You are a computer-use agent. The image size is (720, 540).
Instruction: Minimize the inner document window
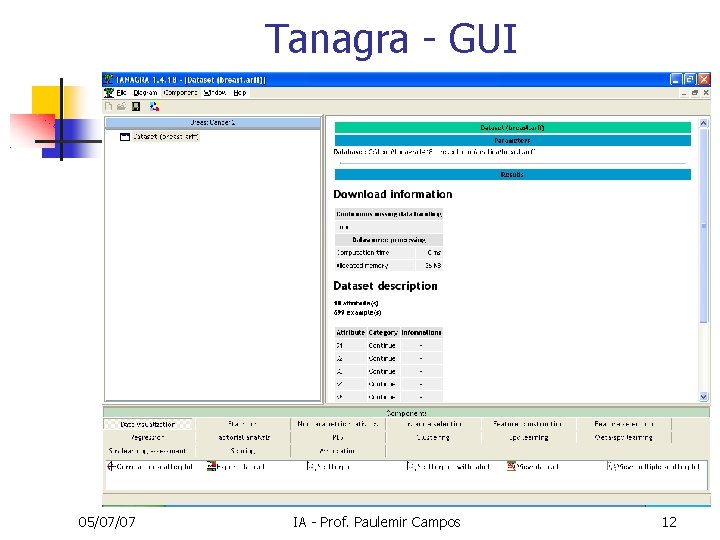tap(684, 93)
